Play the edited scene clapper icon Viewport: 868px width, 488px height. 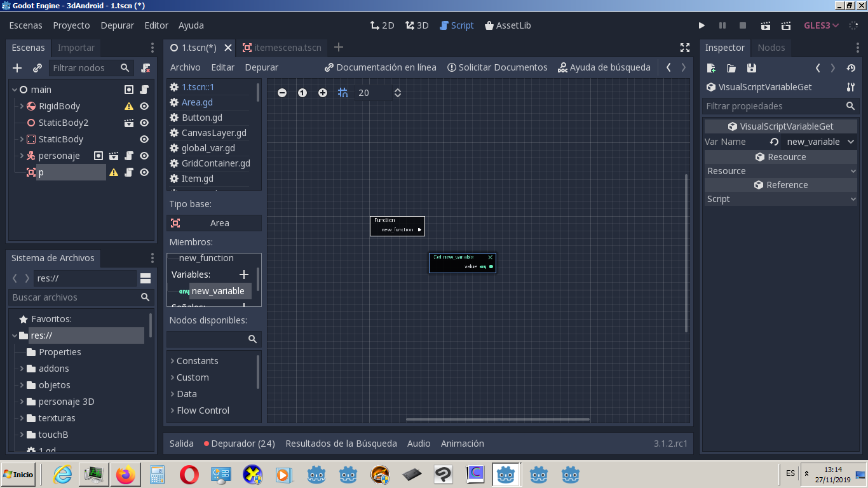[765, 25]
